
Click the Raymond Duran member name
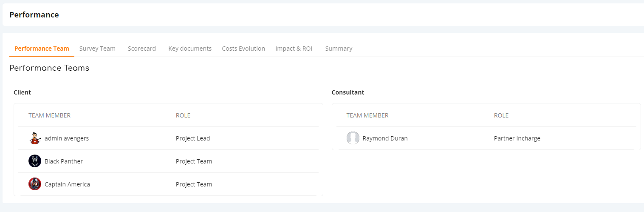[385, 138]
